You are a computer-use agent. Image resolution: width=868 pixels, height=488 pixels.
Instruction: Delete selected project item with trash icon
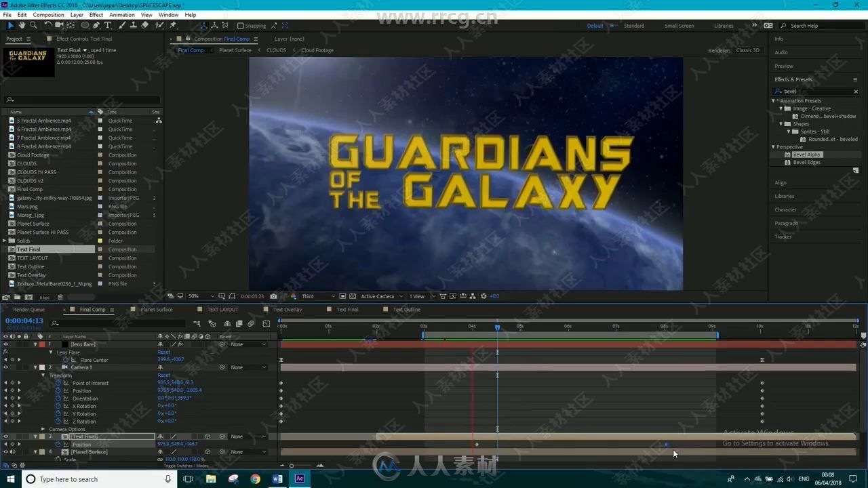pyautogui.click(x=60, y=297)
